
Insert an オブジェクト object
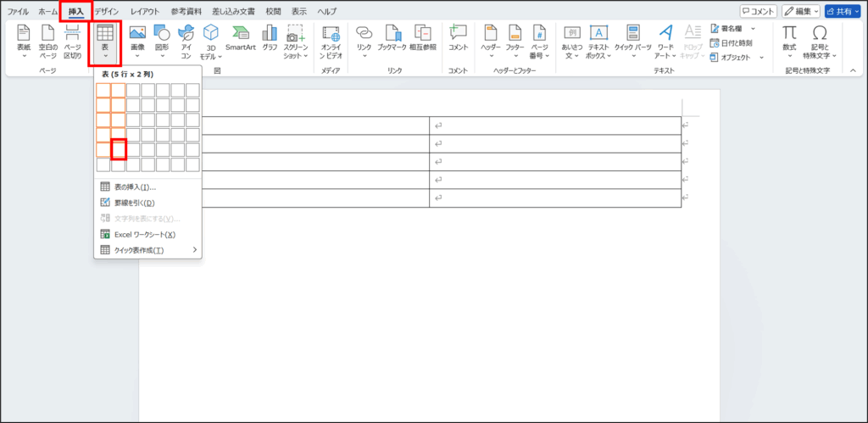(730, 57)
